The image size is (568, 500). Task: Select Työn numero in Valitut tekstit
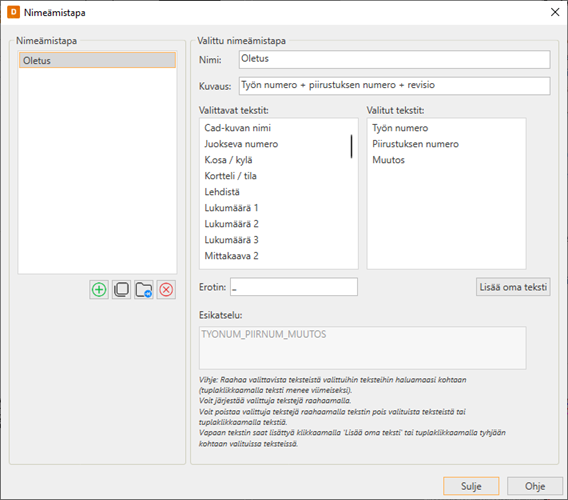point(400,128)
